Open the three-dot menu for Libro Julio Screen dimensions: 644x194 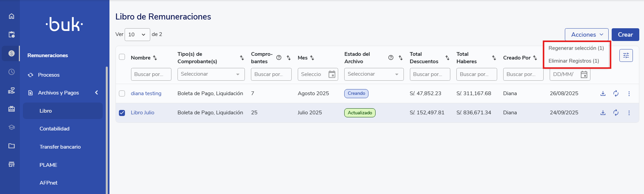point(629,113)
